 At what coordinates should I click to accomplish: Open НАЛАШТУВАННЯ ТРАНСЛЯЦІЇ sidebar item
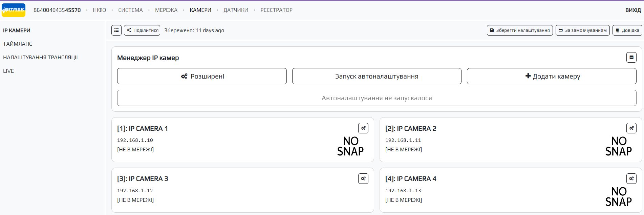40,58
